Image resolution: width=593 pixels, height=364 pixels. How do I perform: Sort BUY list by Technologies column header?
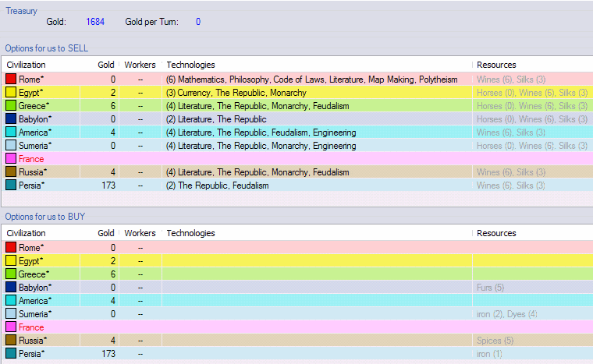point(190,233)
